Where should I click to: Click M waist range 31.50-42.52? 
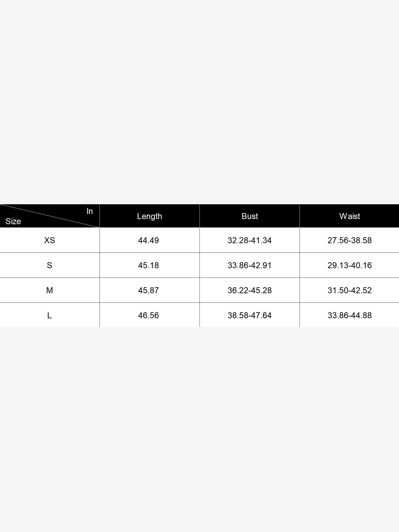click(x=350, y=290)
